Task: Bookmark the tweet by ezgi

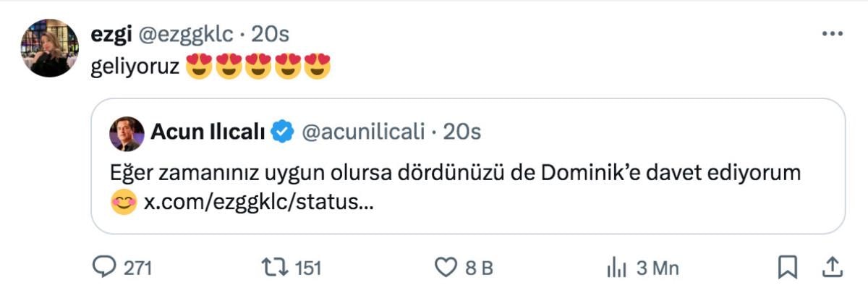Action: click(787, 268)
